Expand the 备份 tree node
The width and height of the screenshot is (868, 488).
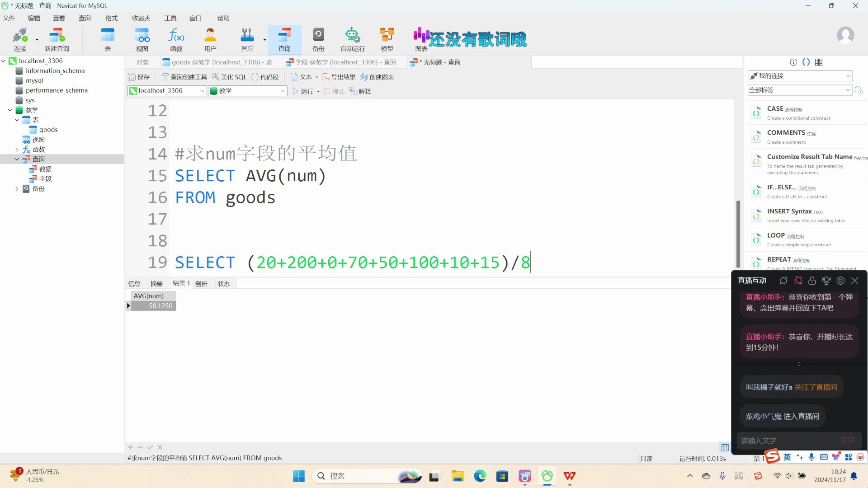[x=17, y=189]
